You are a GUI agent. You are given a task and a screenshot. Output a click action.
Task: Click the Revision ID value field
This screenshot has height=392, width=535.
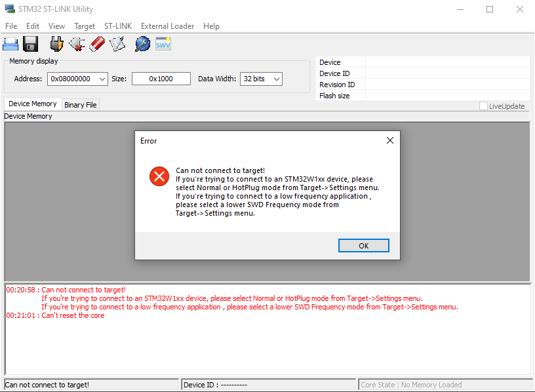tap(447, 85)
